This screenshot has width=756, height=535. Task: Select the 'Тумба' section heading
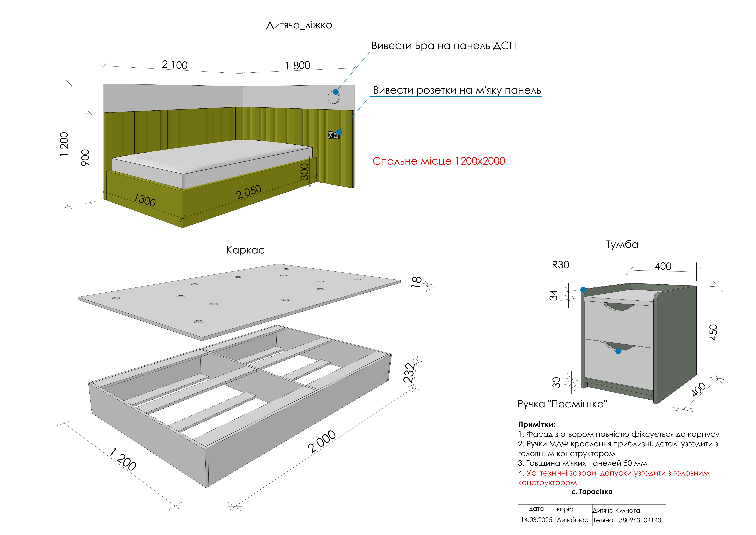(x=622, y=244)
